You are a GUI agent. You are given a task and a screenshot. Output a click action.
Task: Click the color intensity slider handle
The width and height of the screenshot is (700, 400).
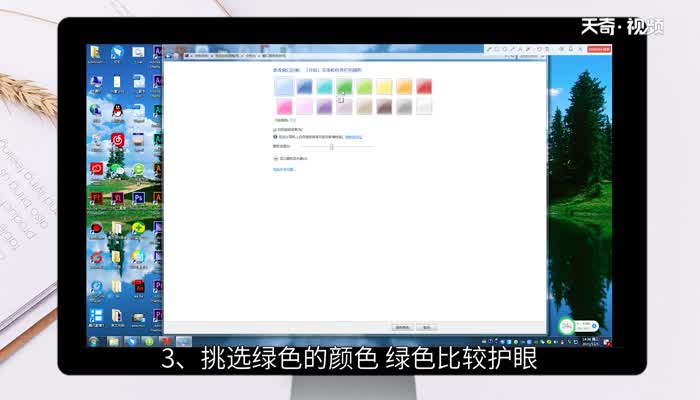[x=331, y=147]
